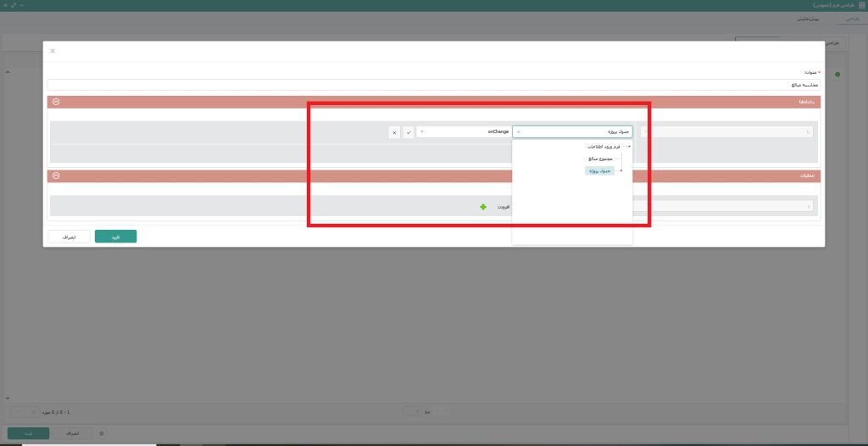Image resolution: width=868 pixels, height=446 pixels.
Task: Click the انصراف cancel button in dialog
Action: [x=70, y=237]
